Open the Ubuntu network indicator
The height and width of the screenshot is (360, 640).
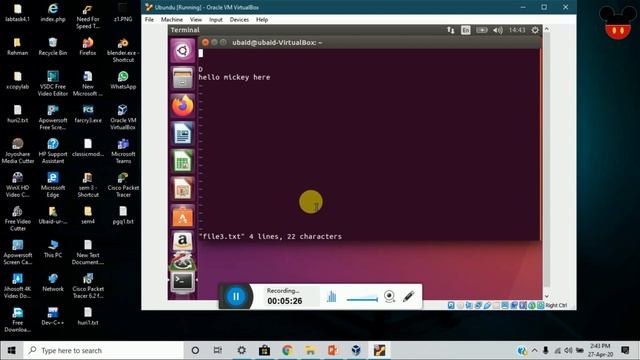[x=451, y=30]
